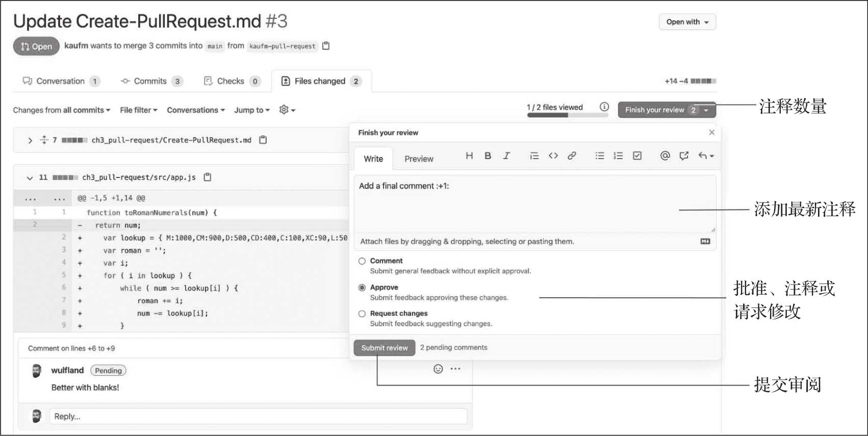This screenshot has width=868, height=436.
Task: Click the italic text icon
Action: 506,156
